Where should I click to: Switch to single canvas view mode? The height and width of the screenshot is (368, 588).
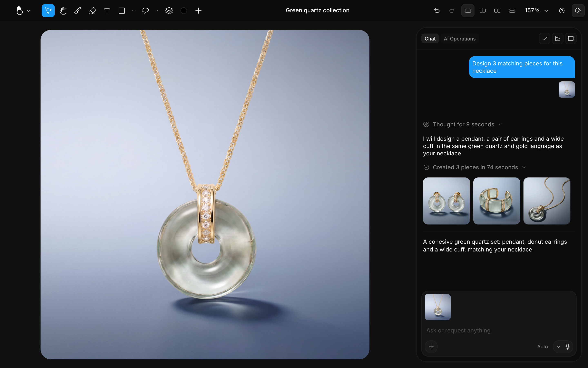tap(468, 10)
